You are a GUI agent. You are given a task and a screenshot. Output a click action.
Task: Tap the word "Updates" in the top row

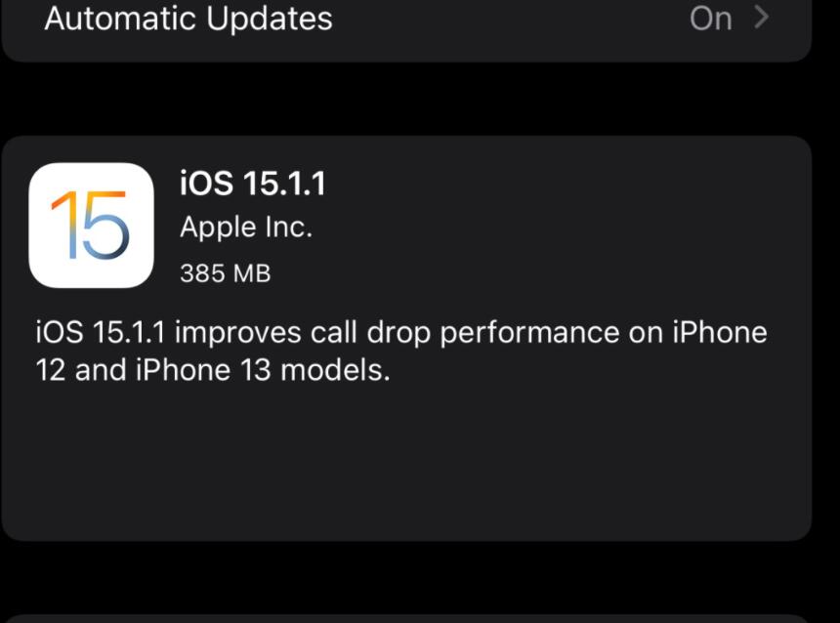[x=269, y=19]
